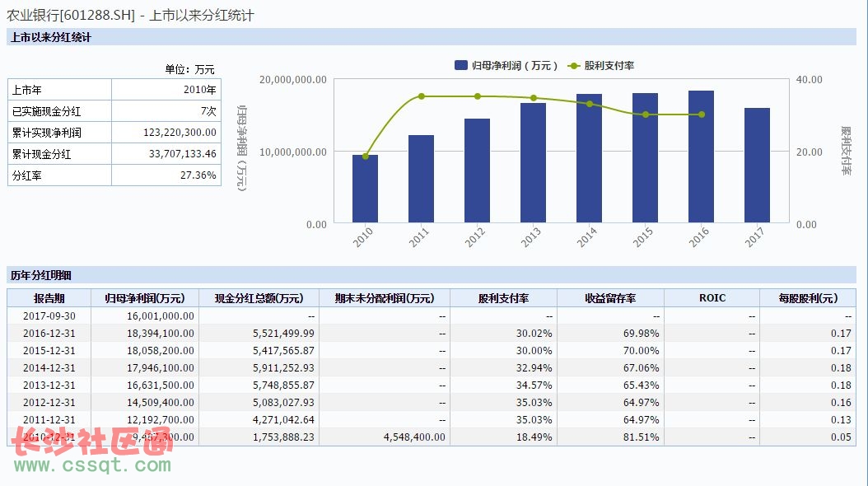This screenshot has height=486, width=868.
Task: Select the 2011 net profit bar
Action: click(x=422, y=179)
